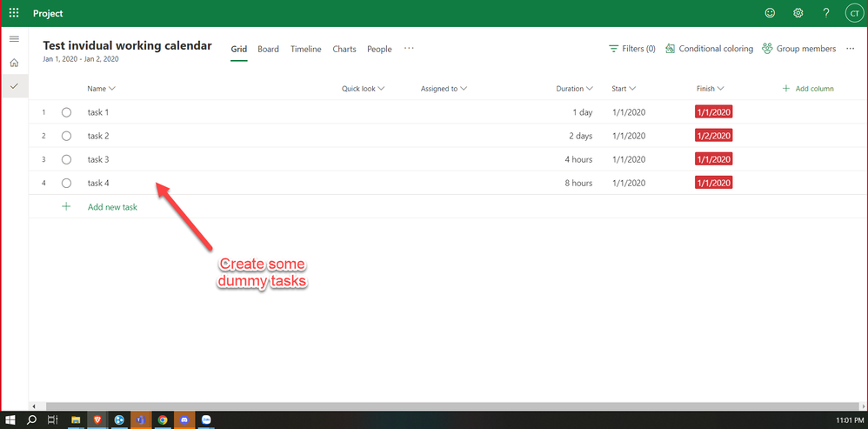The width and height of the screenshot is (868, 429).
Task: Open File Explorer from taskbar
Action: 75,420
